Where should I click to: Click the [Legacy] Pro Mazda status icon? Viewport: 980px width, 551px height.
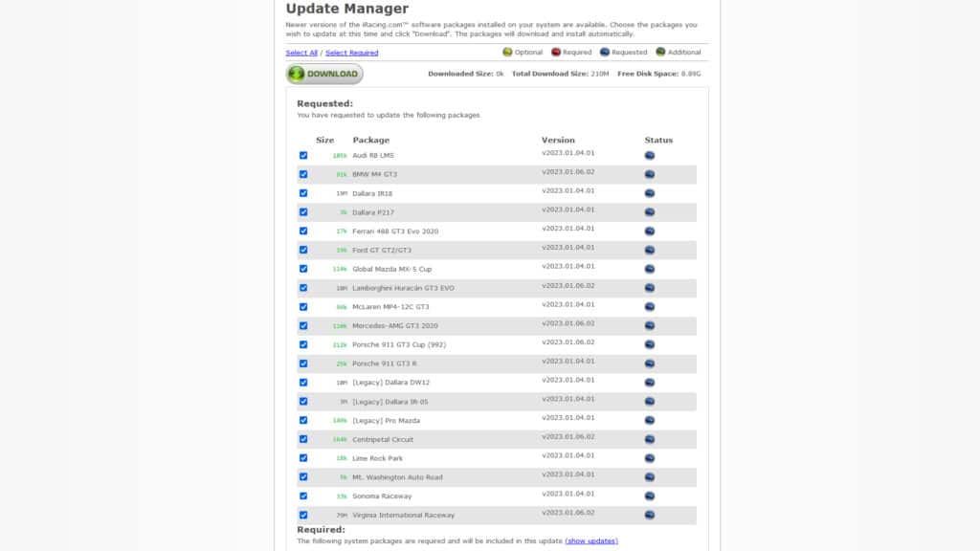650,421
